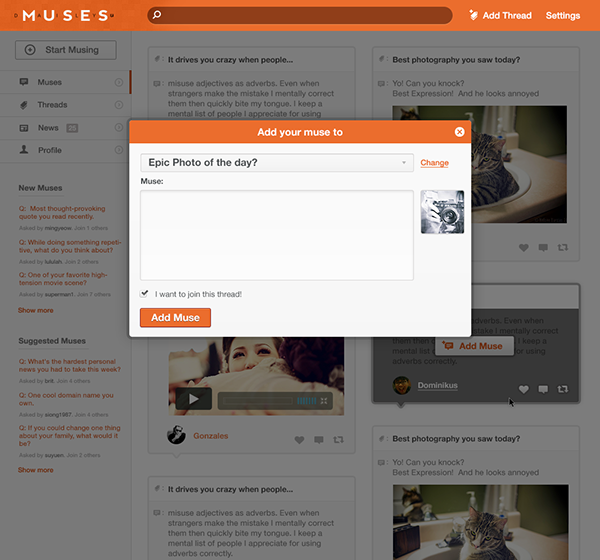Click Show more under Suggested Muses
600x560 pixels.
36,470
